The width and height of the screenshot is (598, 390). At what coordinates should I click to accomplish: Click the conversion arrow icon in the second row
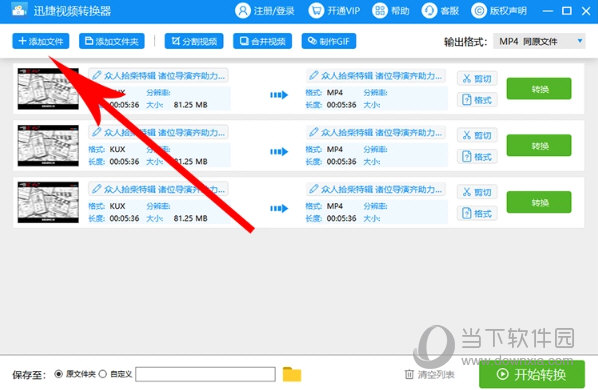pos(279,152)
